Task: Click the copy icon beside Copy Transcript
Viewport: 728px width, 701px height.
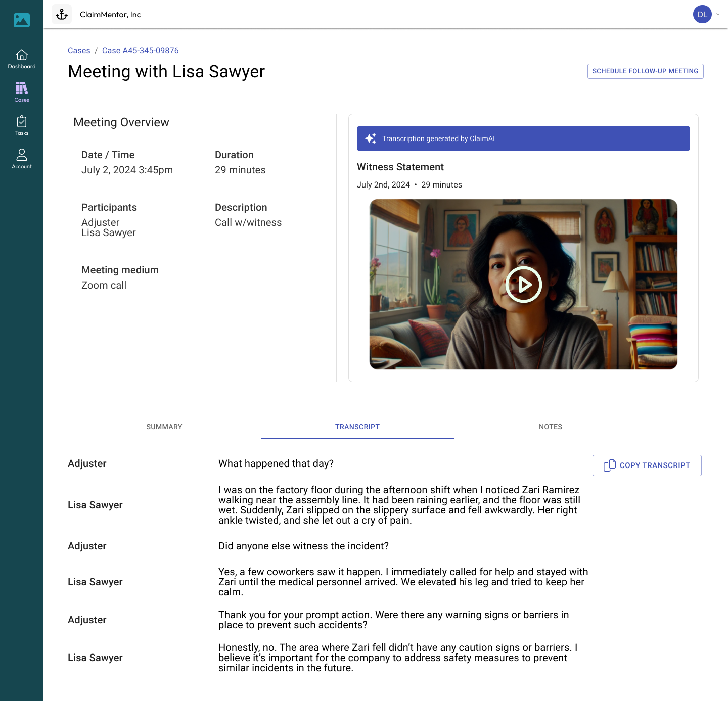Action: pyautogui.click(x=609, y=465)
